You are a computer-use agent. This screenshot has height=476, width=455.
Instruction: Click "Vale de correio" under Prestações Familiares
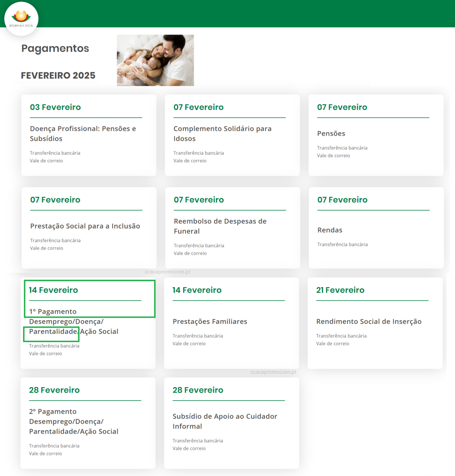pyautogui.click(x=189, y=344)
